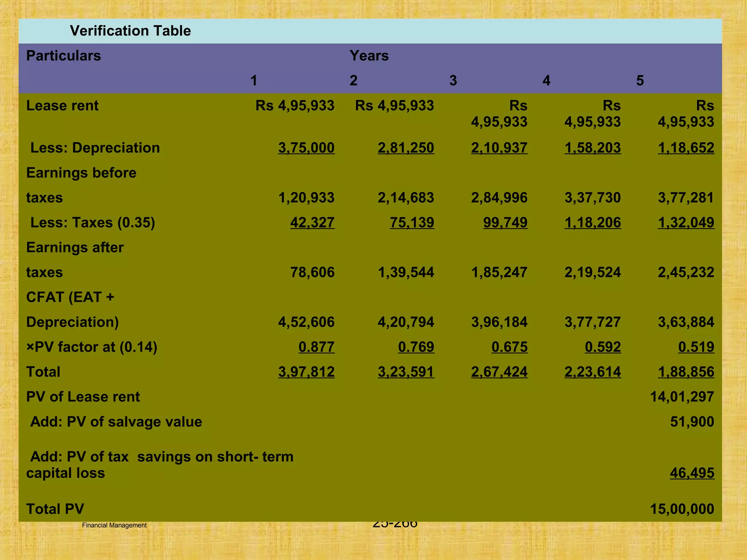747x560 pixels.
Task: Click earnings after taxes 1,85,247
Action: point(499,272)
